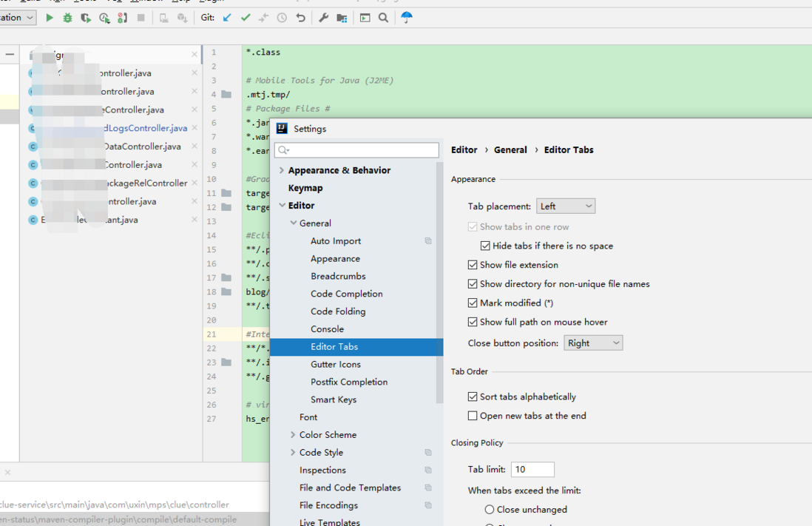The image size is (812, 526).
Task: Click the copy icon beside Auto Import
Action: pyautogui.click(x=428, y=240)
